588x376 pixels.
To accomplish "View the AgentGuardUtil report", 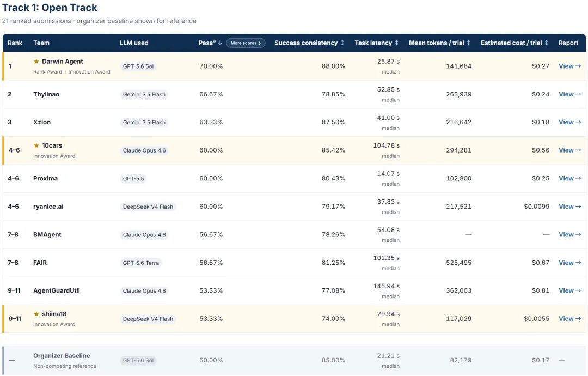I will 569,290.
